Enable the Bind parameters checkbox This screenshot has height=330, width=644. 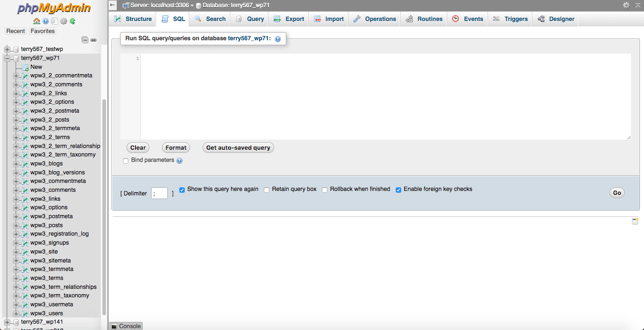(x=126, y=161)
